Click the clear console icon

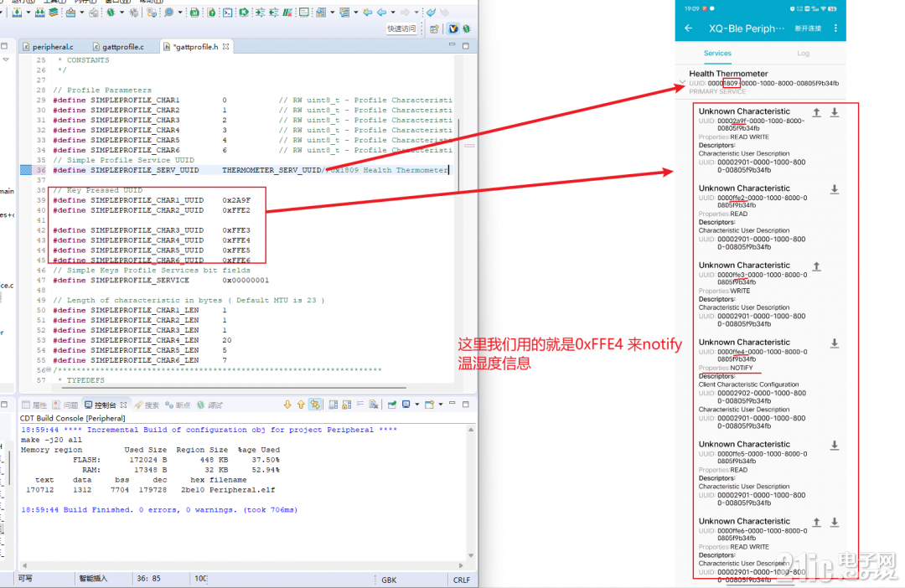(373, 405)
